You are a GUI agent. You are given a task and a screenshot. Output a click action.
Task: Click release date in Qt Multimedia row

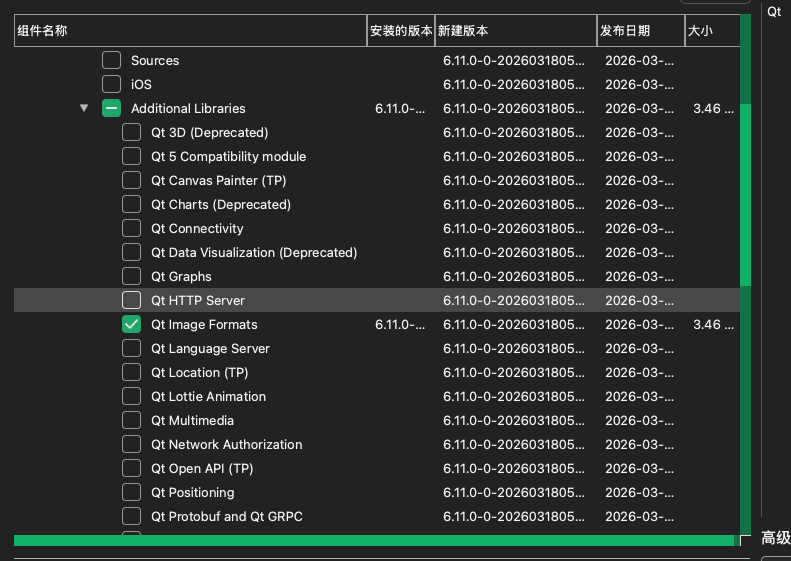pos(639,421)
